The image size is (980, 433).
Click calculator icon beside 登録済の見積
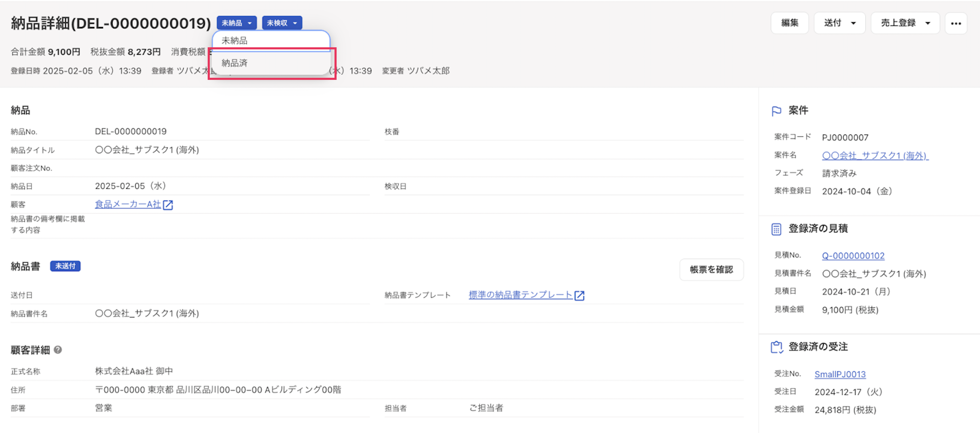tap(776, 229)
